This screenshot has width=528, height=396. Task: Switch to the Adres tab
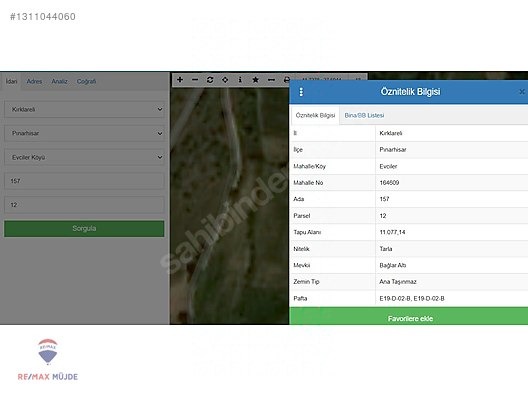[34, 81]
